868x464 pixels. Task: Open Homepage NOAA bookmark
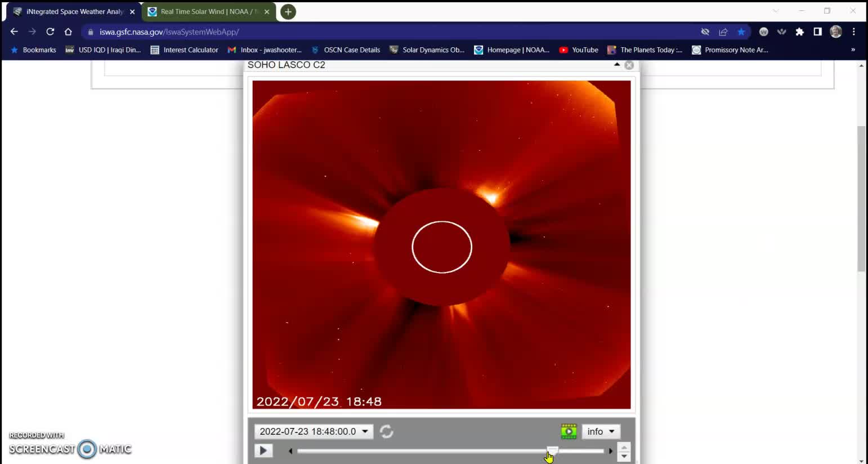pos(512,50)
